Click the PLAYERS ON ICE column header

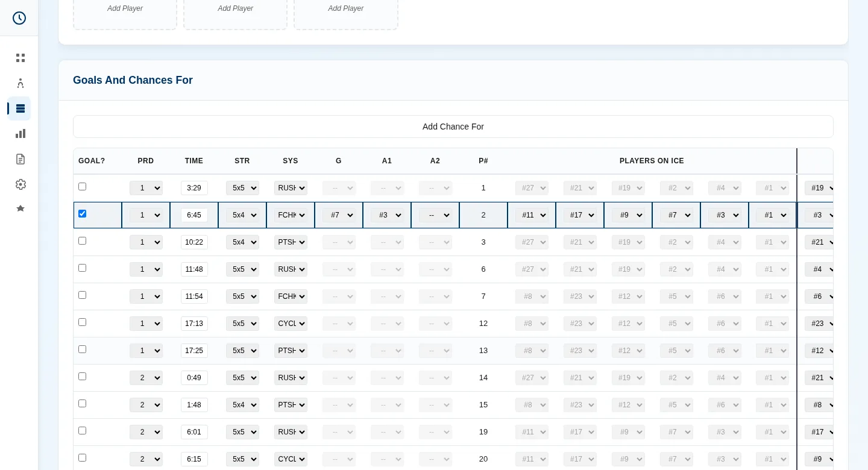pyautogui.click(x=652, y=161)
